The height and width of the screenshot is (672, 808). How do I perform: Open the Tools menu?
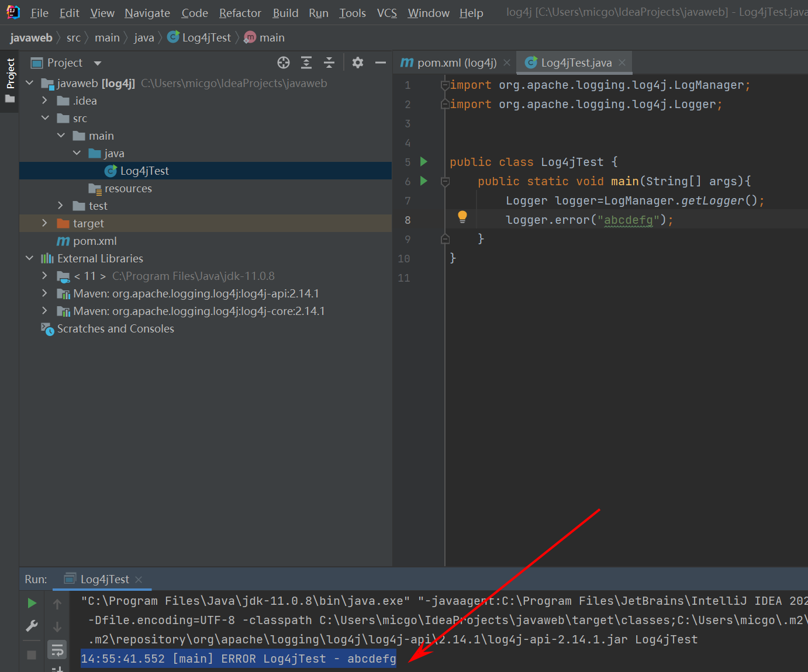(x=353, y=13)
